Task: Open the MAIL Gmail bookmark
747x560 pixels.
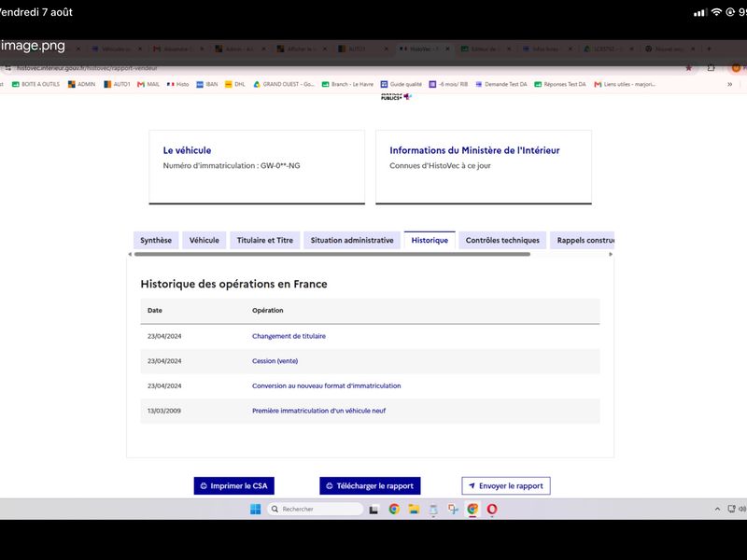Action: point(148,84)
